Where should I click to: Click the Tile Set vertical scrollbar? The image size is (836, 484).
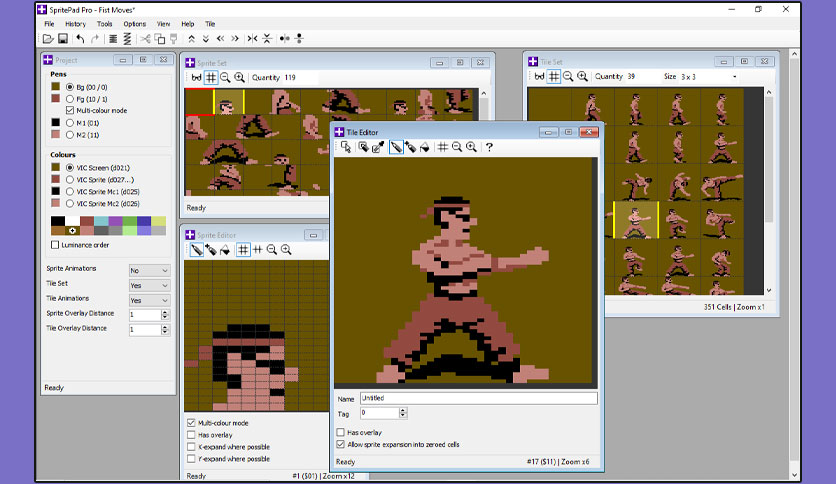769,191
